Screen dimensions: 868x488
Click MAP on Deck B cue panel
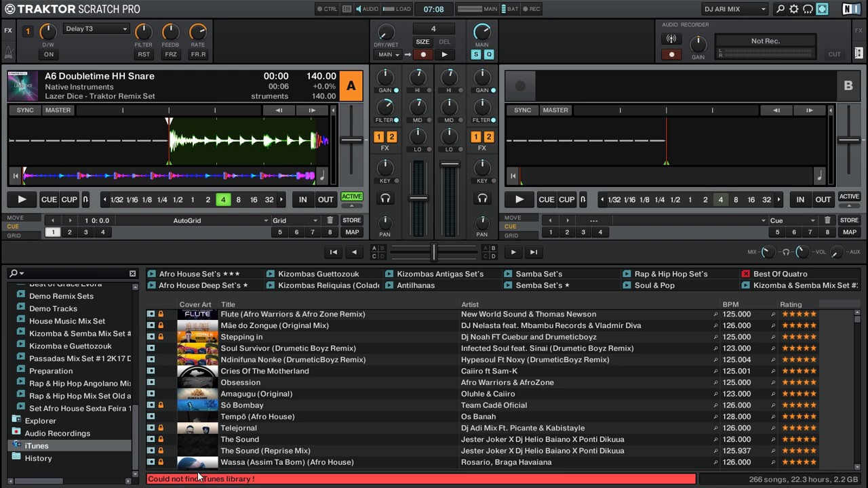[849, 232]
